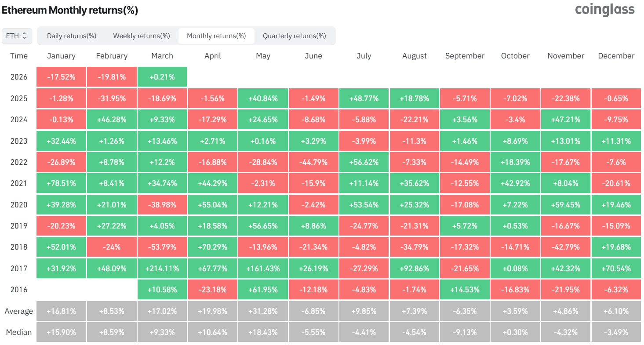Image resolution: width=644 pixels, height=345 pixels.
Task: Click the -17.52% January 2026 cell
Action: click(x=61, y=77)
